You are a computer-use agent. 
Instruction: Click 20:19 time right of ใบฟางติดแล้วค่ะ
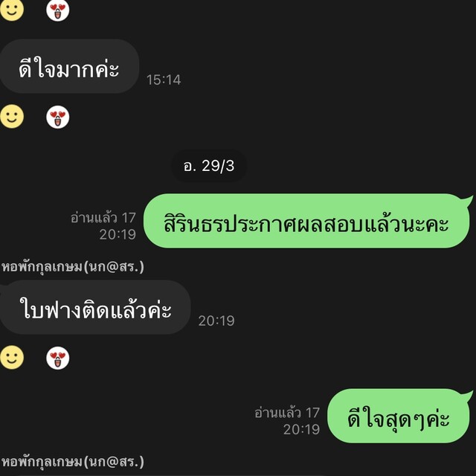(216, 321)
